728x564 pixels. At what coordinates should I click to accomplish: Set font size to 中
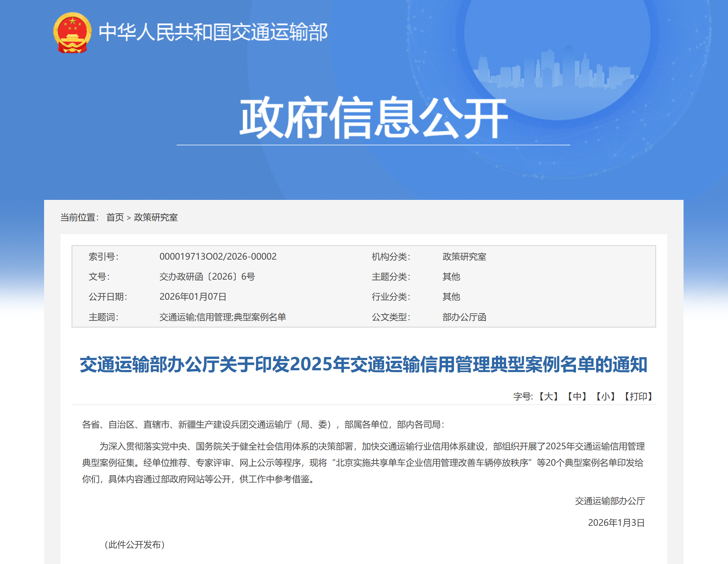pyautogui.click(x=577, y=396)
